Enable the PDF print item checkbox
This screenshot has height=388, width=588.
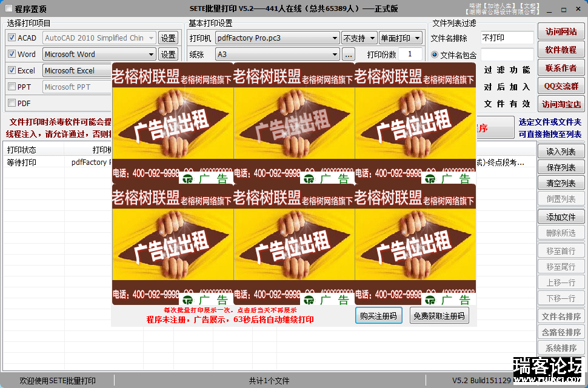point(12,102)
